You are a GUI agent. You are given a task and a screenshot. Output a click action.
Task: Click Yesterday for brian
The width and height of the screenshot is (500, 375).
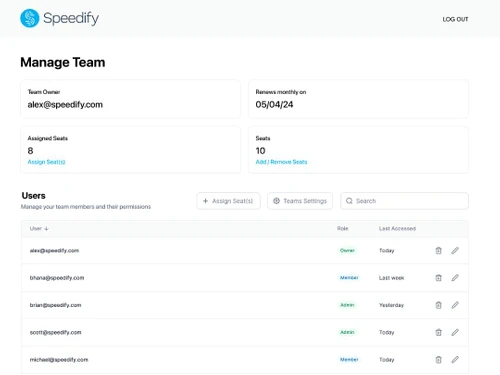coord(391,305)
